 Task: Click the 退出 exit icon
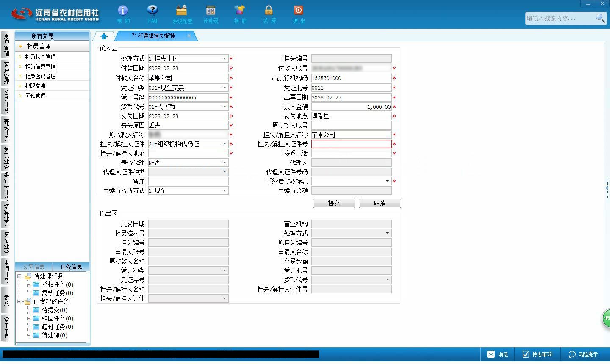(x=298, y=10)
